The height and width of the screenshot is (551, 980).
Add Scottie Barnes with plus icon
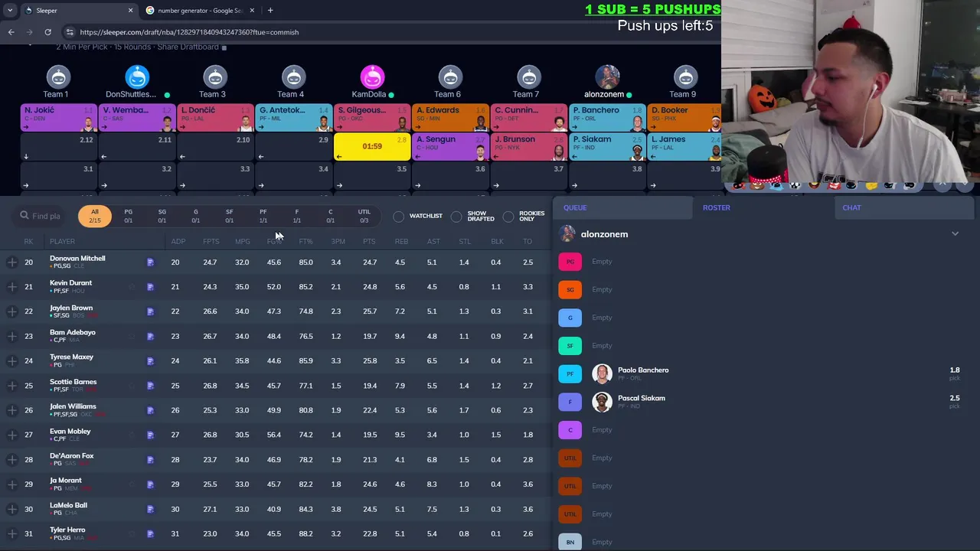tap(11, 386)
